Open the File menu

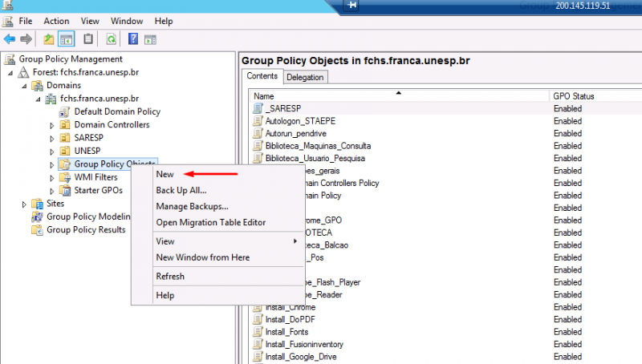click(26, 21)
